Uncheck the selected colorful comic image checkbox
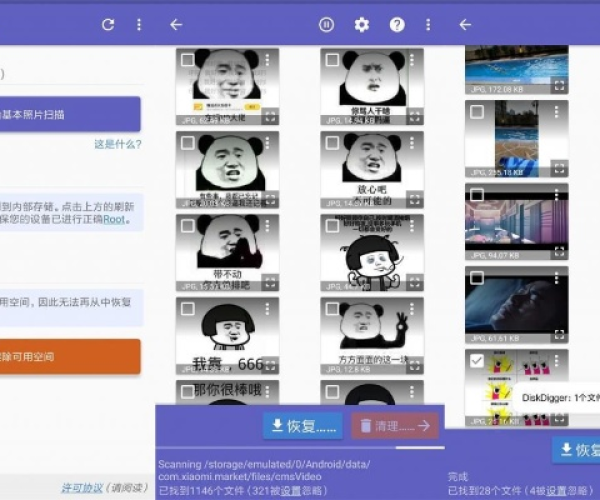 pos(477,360)
